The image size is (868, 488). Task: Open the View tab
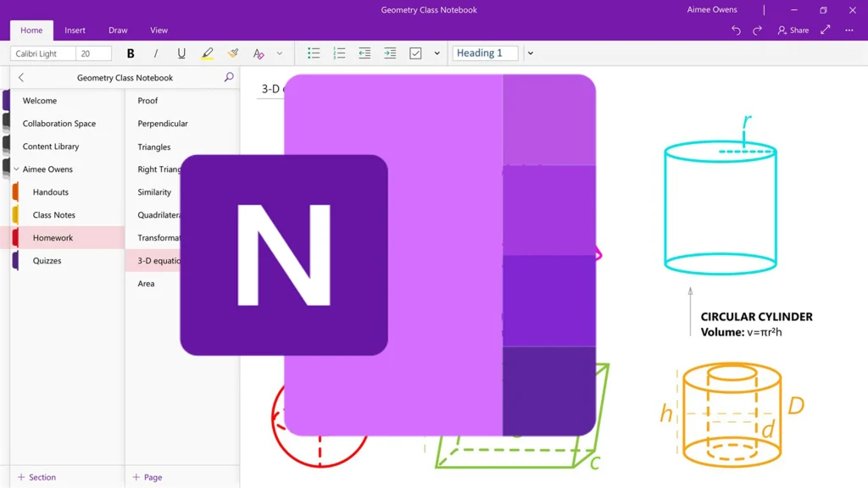(159, 30)
